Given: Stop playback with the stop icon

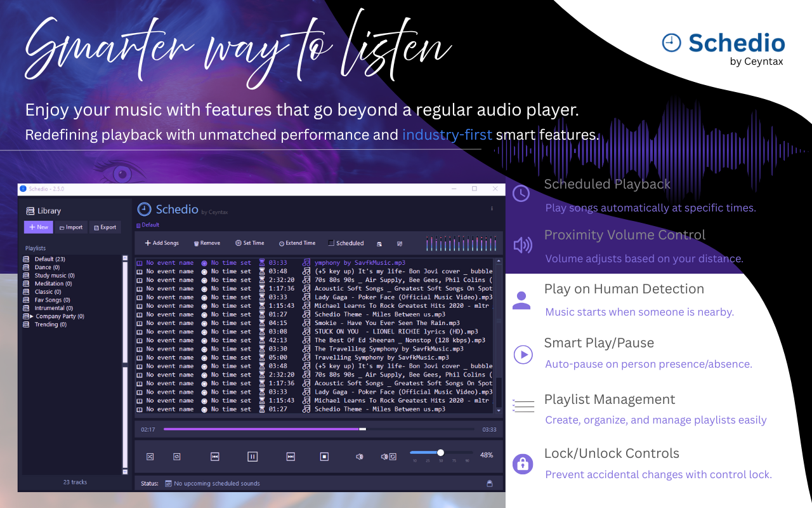Looking at the screenshot, I should click(324, 457).
